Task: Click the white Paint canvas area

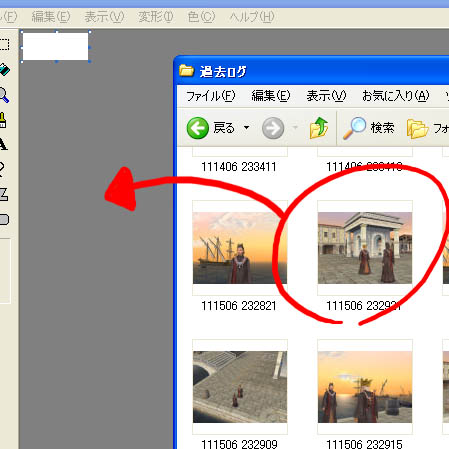Action: coord(56,46)
